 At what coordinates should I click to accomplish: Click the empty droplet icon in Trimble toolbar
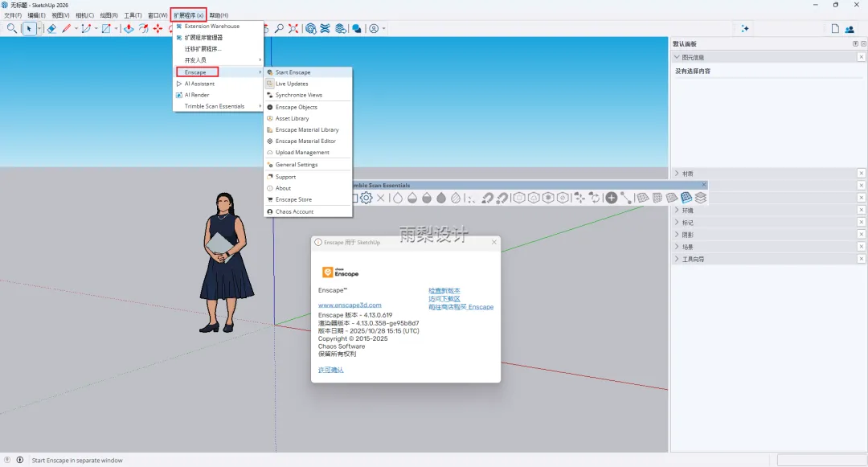point(398,198)
